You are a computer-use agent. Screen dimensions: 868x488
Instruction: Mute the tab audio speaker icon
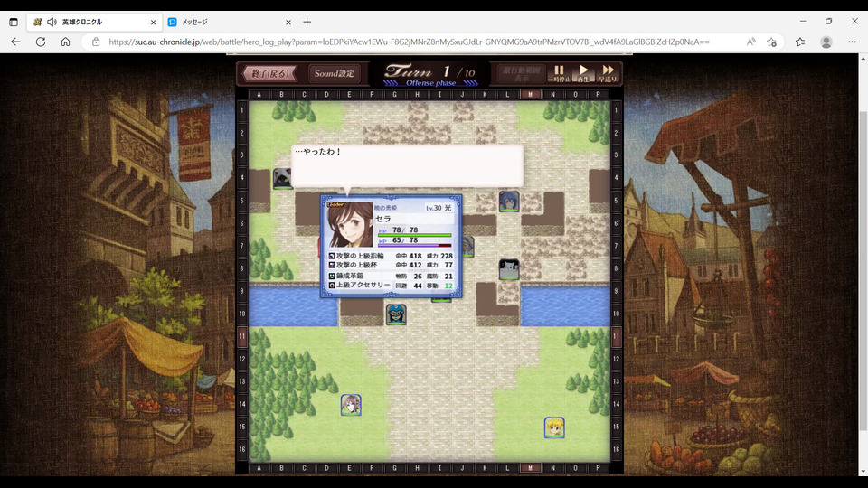click(52, 22)
